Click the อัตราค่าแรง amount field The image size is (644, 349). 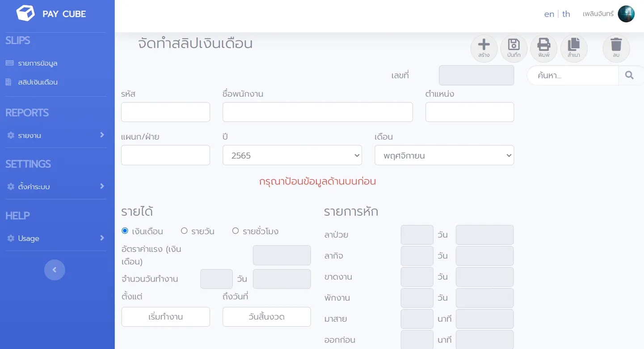[x=282, y=255]
